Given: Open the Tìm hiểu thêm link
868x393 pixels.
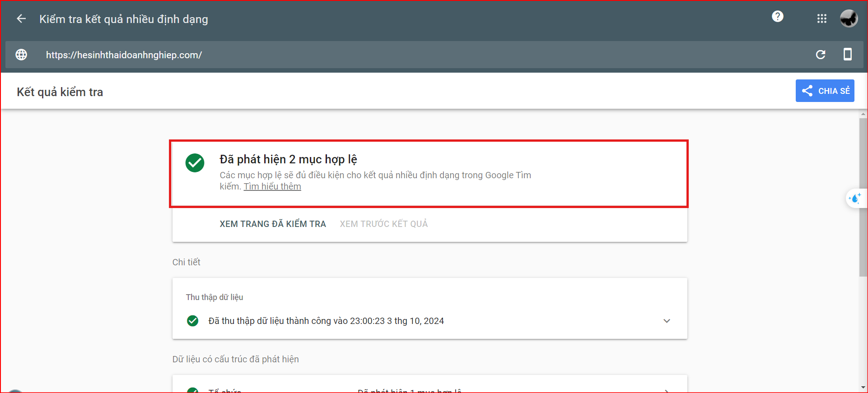Looking at the screenshot, I should 272,187.
